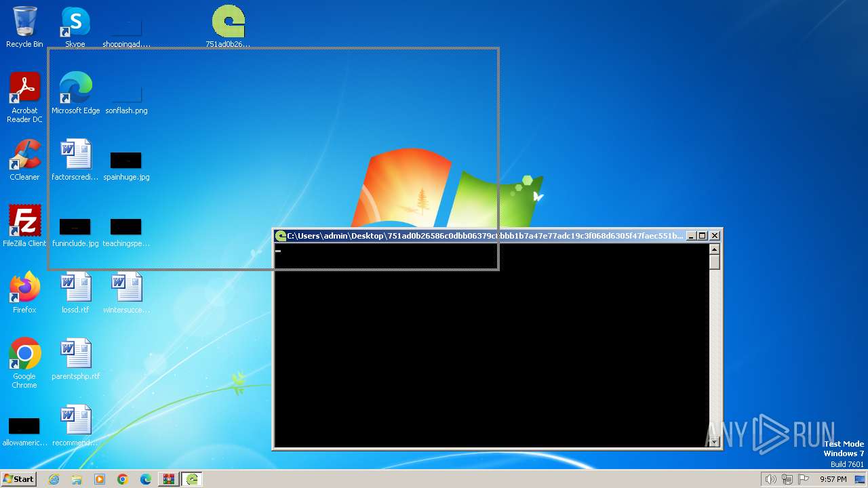Open the Recycle Bin desktop icon
The image size is (868, 488).
coord(24,27)
